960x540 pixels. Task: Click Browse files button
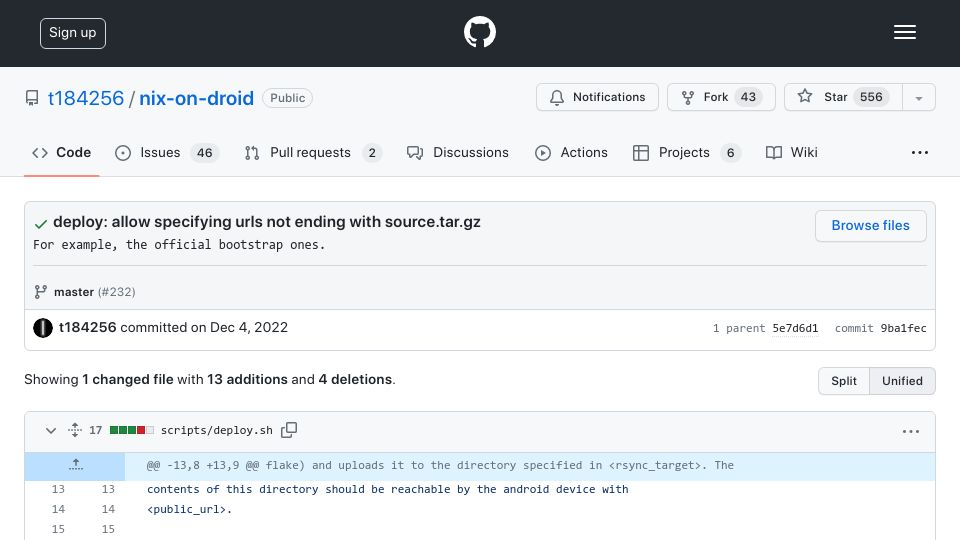[871, 226]
